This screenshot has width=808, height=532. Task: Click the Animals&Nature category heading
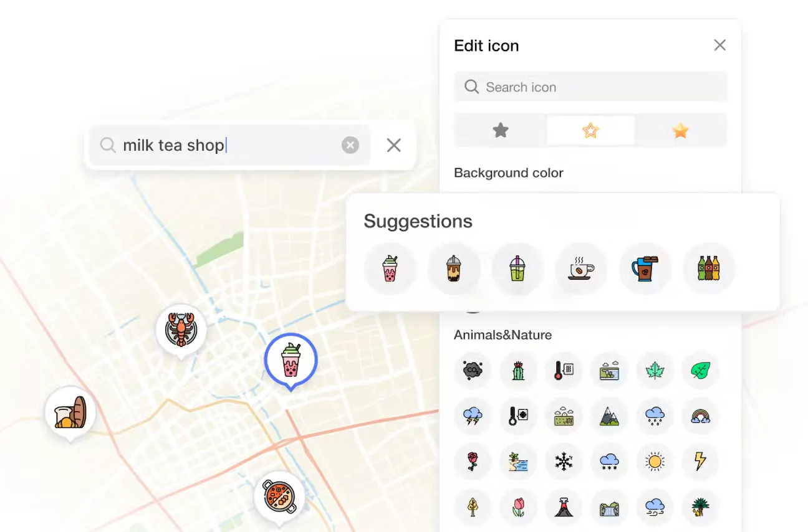[503, 335]
